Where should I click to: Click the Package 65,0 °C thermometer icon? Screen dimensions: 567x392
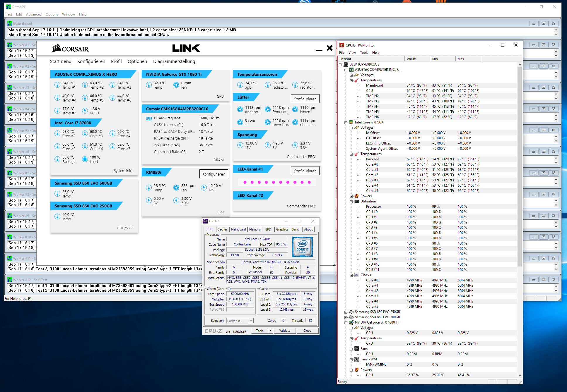(x=57, y=159)
